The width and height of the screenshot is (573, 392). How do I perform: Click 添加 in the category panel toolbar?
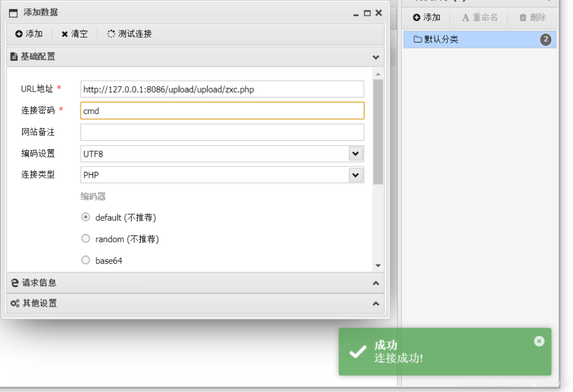[x=426, y=17]
